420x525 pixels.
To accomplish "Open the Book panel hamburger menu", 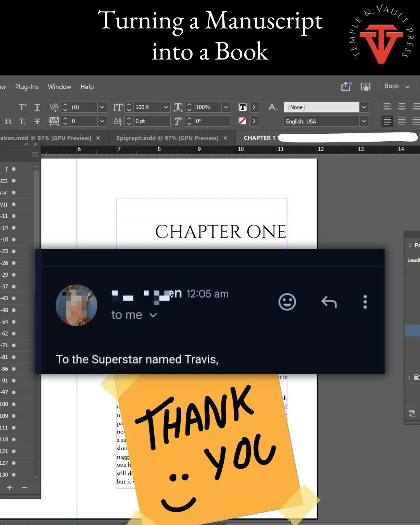I will [x=35, y=154].
